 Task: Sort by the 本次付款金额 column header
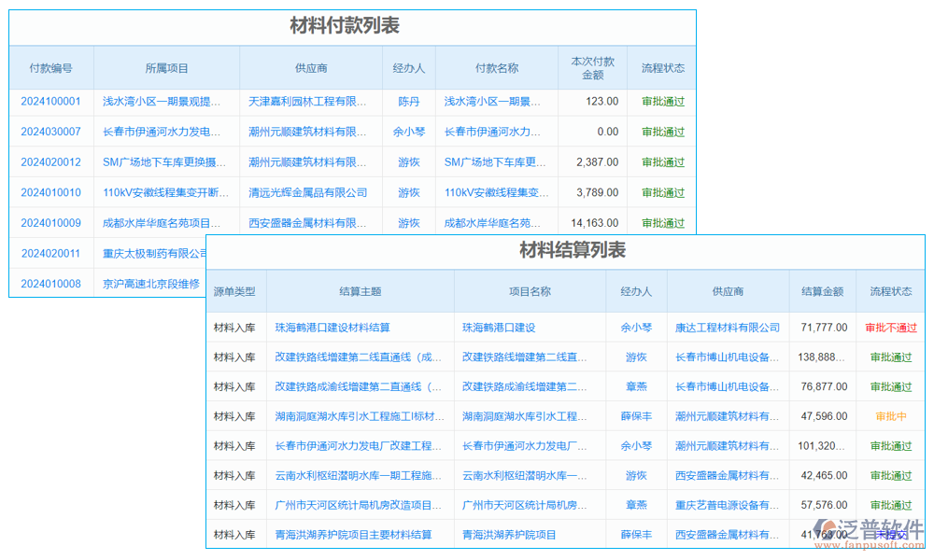coord(592,66)
